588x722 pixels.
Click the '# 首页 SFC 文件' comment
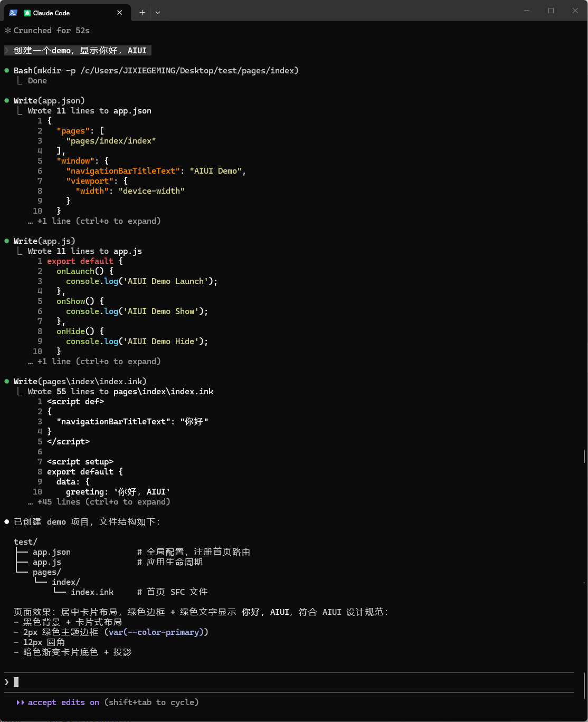[x=173, y=592]
